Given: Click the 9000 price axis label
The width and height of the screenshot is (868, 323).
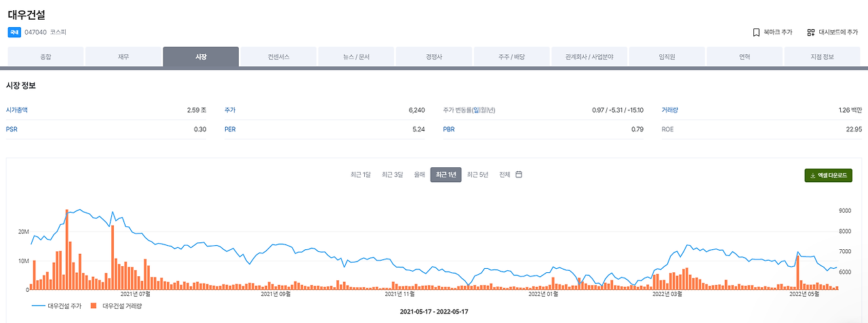Looking at the screenshot, I should (845, 211).
